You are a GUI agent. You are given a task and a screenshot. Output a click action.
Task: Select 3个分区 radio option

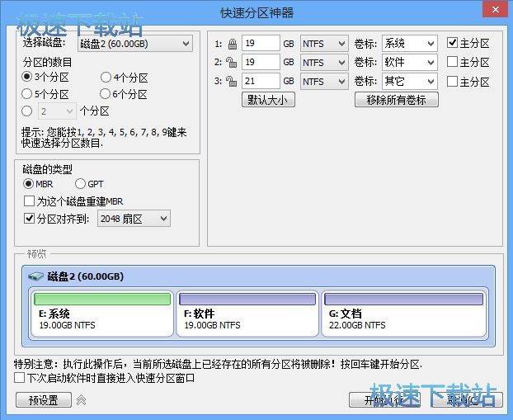click(x=27, y=77)
